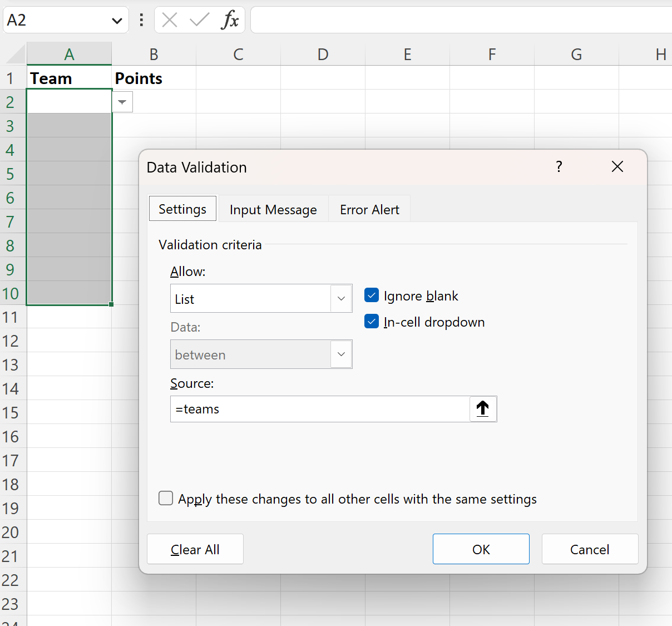Enable the Ignore blank checkbox
672x626 pixels.
tap(371, 295)
